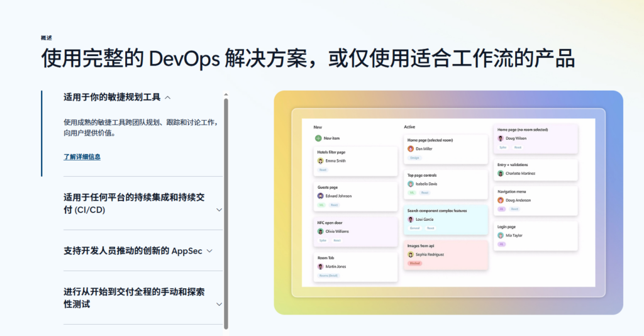
Task: Click Emma Smith's avatar on Hotels filter page
Action: (320, 161)
